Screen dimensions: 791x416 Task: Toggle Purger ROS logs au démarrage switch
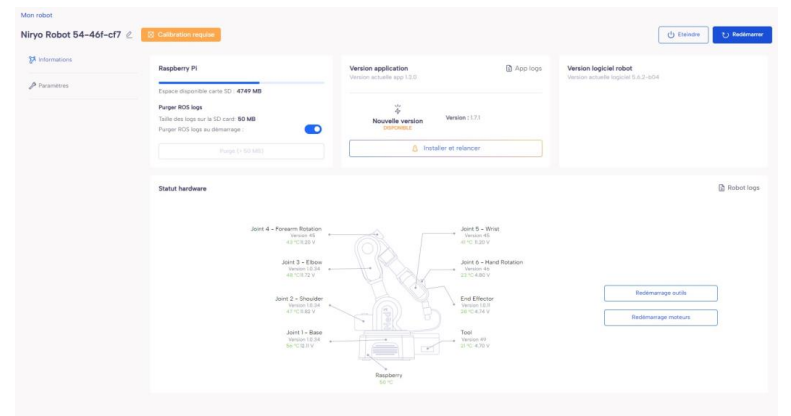pos(313,129)
